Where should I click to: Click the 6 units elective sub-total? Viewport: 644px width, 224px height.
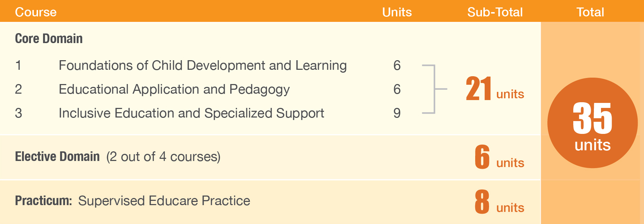click(x=499, y=158)
